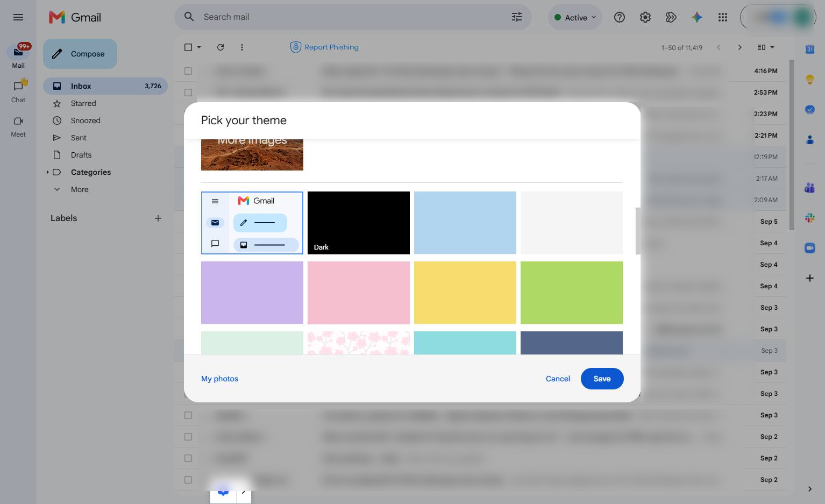Open select-all dropdown arrow
The width and height of the screenshot is (825, 504).
199,47
